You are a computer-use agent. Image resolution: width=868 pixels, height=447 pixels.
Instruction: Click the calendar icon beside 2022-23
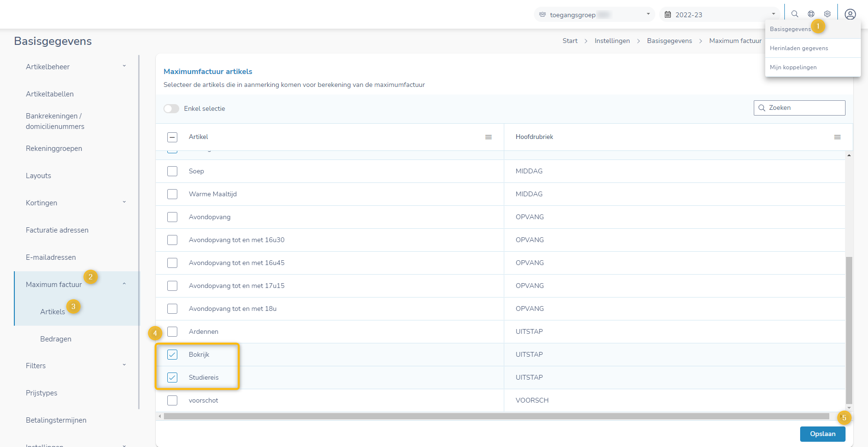(x=668, y=14)
